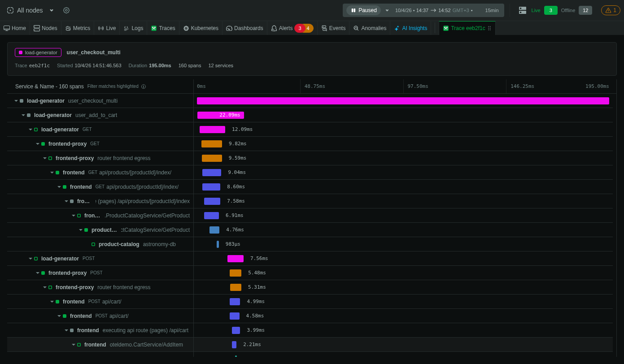Open the AI Insights tab
624x364 pixels.
click(410, 28)
